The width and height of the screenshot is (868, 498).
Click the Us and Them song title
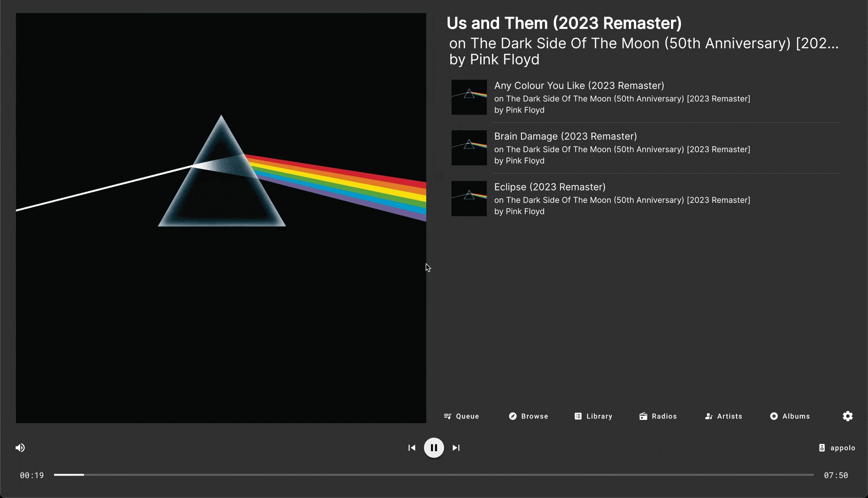564,23
